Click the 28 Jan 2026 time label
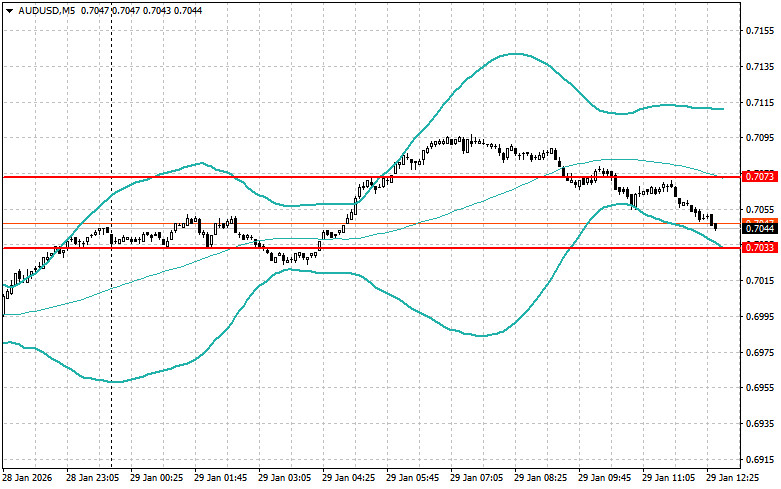781x489 pixels. [27, 478]
